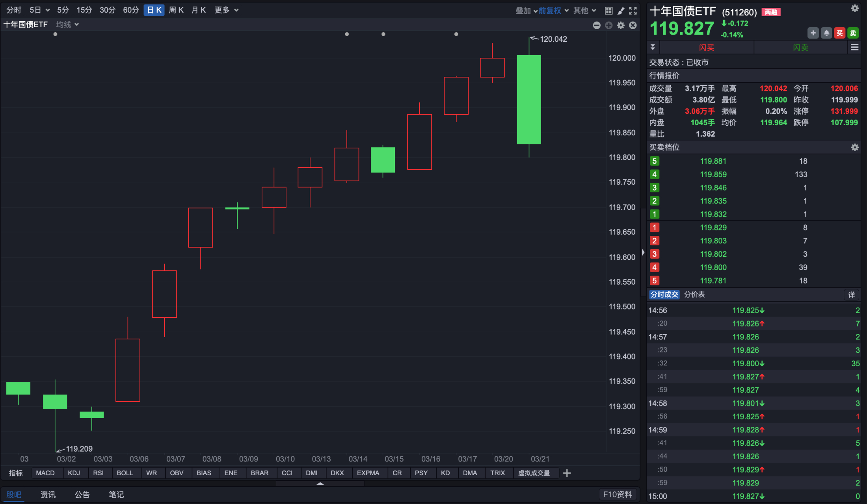Open 公告 announcements tab
The width and height of the screenshot is (867, 504).
coord(82,495)
